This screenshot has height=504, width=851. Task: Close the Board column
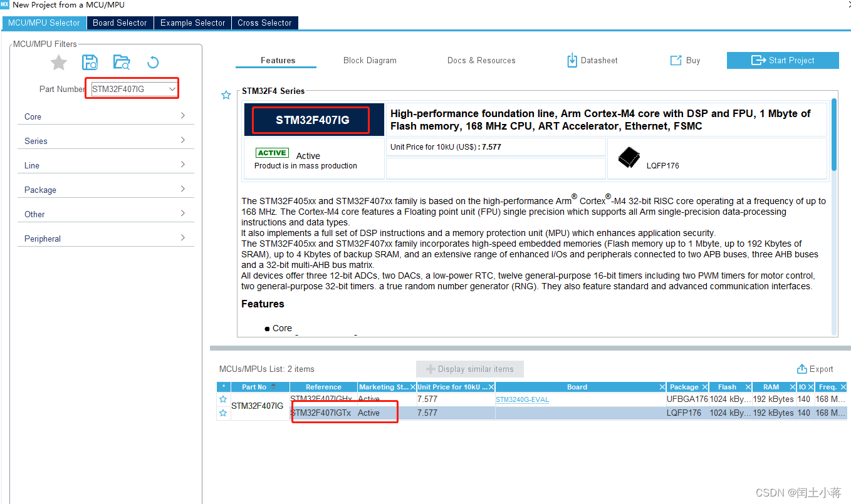click(662, 387)
